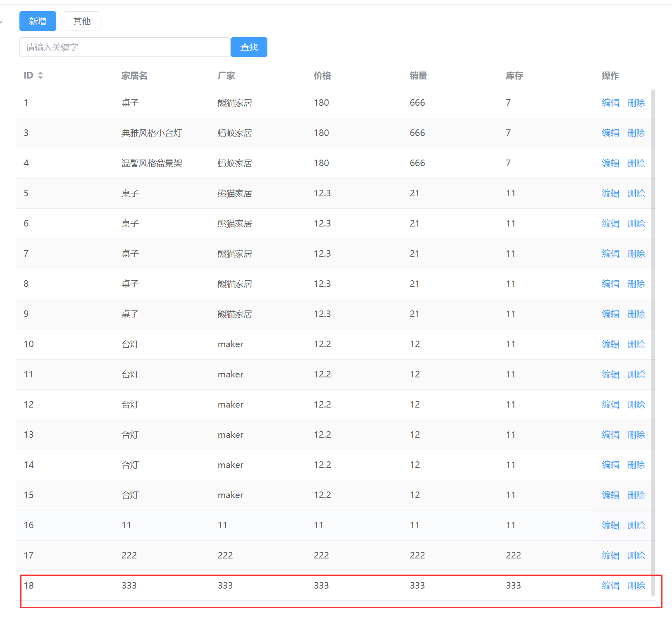Image resolution: width=672 pixels, height=625 pixels.
Task: Edit row with ID 10
Action: point(610,344)
